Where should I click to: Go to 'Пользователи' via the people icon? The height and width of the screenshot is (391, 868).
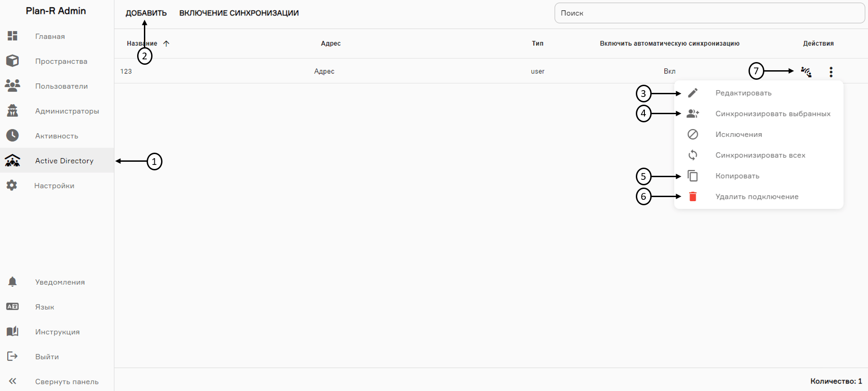tap(13, 86)
